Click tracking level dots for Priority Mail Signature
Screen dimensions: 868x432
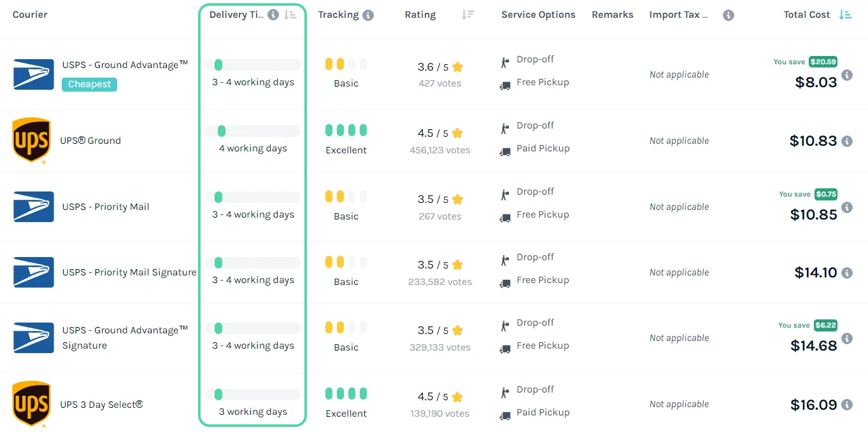pyautogui.click(x=346, y=262)
